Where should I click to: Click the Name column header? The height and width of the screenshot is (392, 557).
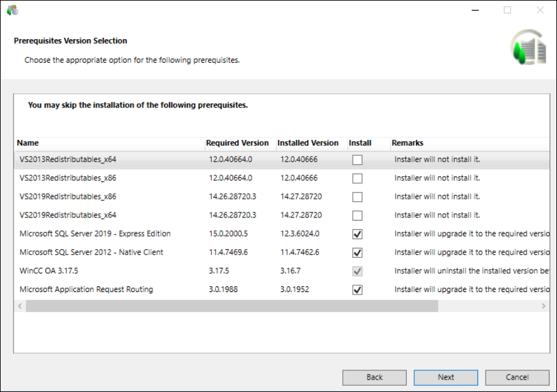coord(28,143)
